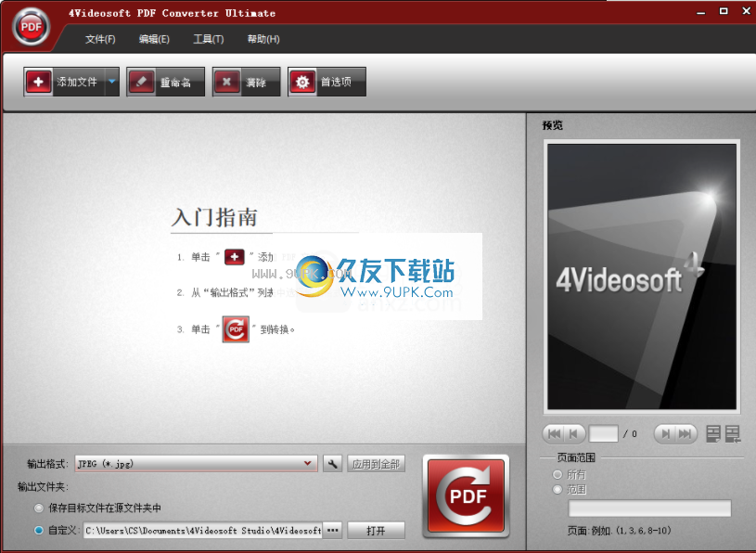Click the 入门指南 heading text
This screenshot has width=756, height=553.
(214, 217)
